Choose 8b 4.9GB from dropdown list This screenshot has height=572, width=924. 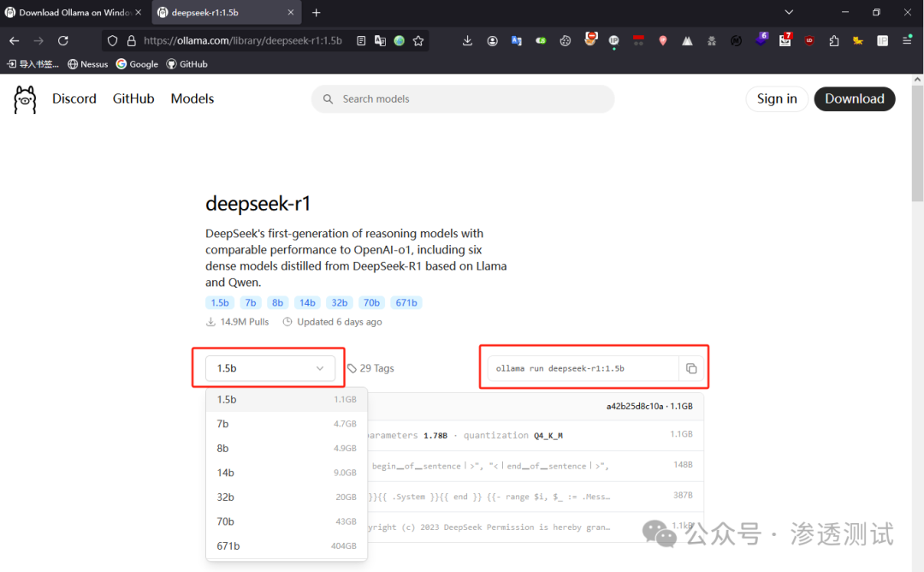(287, 449)
